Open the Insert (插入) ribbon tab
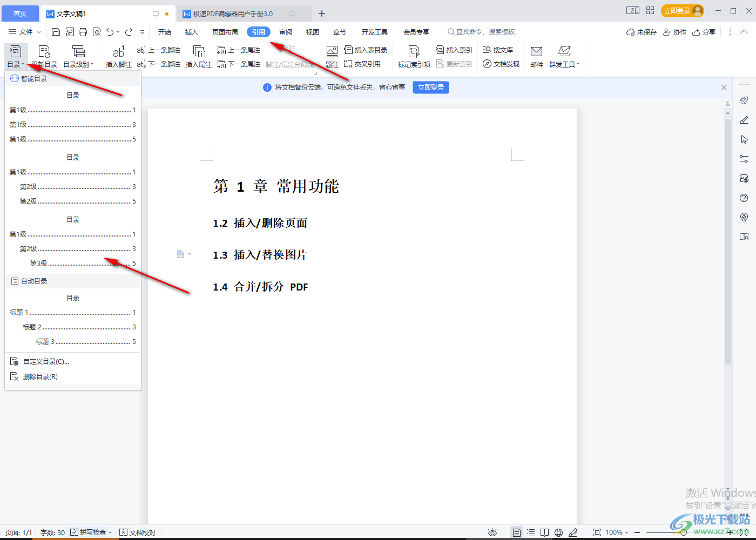Viewport: 756px width, 540px height. pyautogui.click(x=192, y=32)
